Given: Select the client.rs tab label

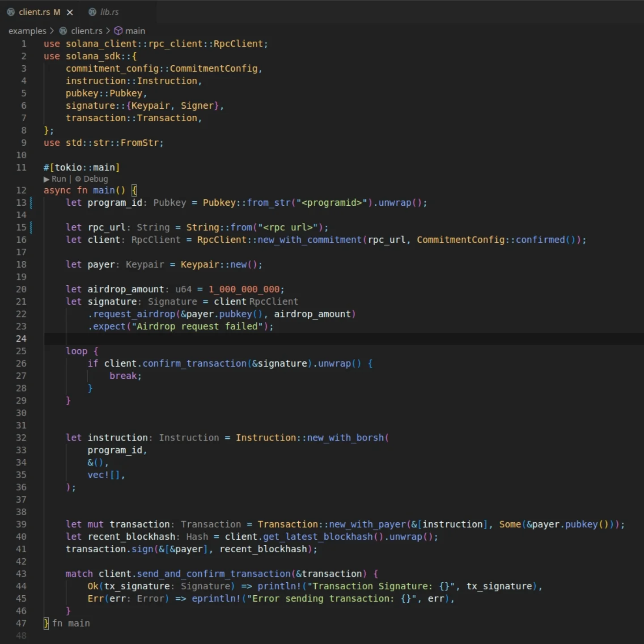Looking at the screenshot, I should pyautogui.click(x=34, y=12).
